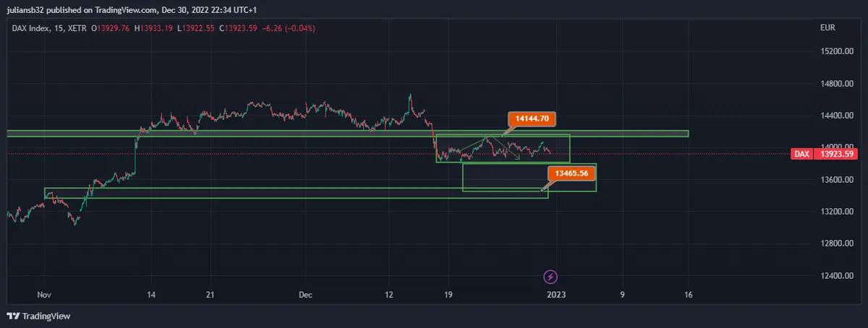Click the Dec label on time axis
The image size is (868, 328).
(x=305, y=295)
